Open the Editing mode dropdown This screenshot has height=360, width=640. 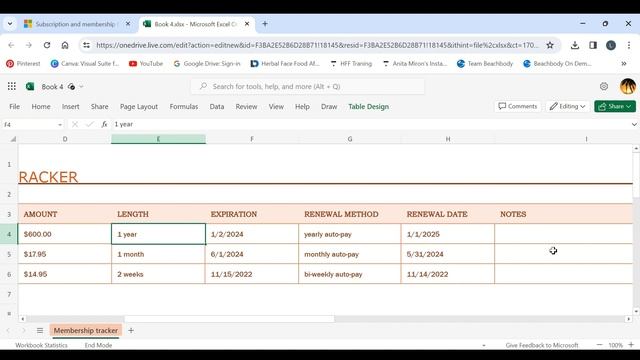click(567, 106)
